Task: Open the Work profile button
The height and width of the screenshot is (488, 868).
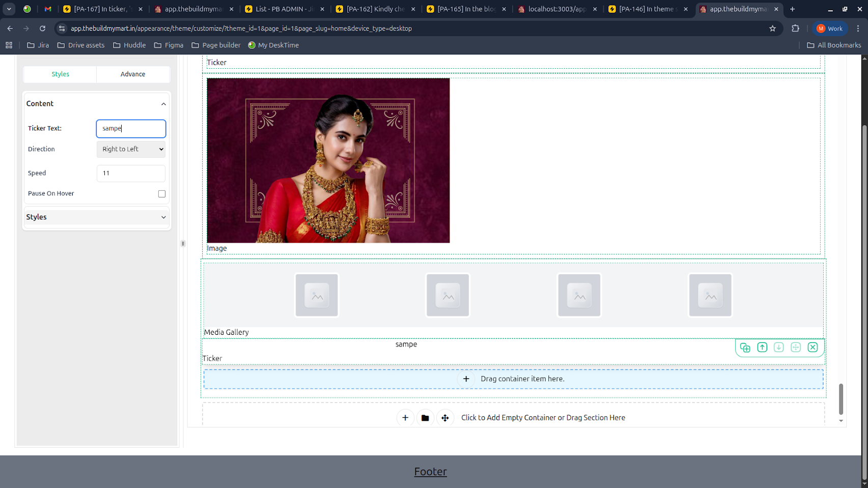Action: [x=830, y=28]
